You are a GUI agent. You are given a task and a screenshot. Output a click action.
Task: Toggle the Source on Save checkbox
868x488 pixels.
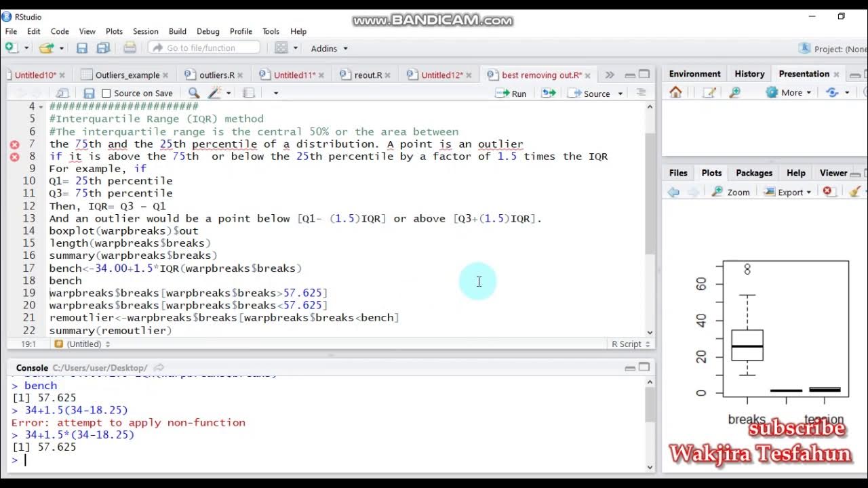(106, 94)
